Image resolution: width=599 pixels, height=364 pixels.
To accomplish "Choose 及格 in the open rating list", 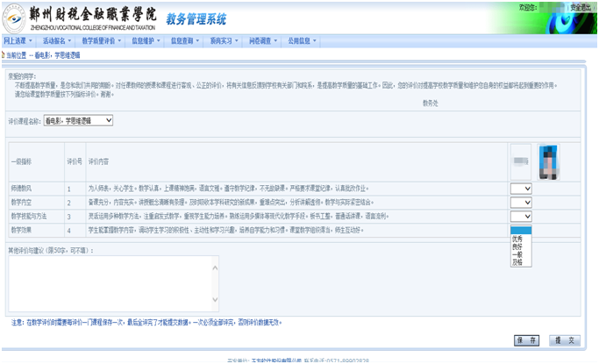I will tap(521, 262).
